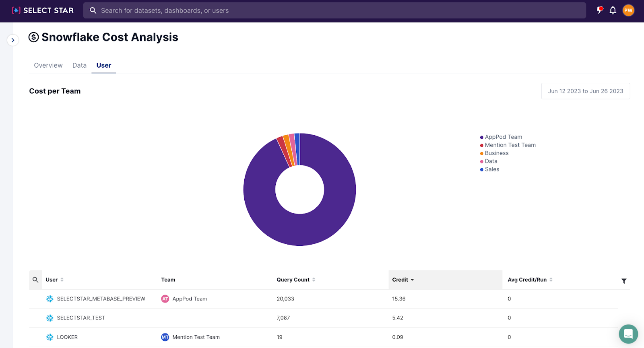Screen dimensions: 644x348
Task: Switch to the Data tab
Action: pos(79,65)
